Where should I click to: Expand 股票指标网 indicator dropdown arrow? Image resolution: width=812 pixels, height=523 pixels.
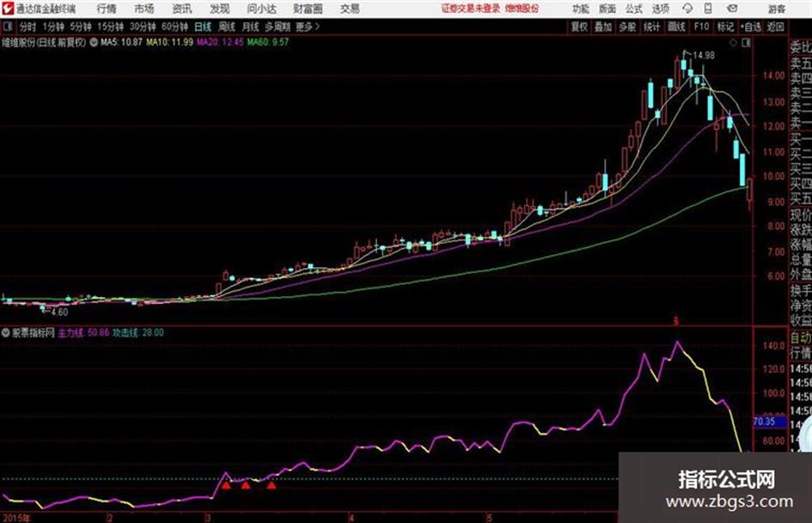pos(6,332)
